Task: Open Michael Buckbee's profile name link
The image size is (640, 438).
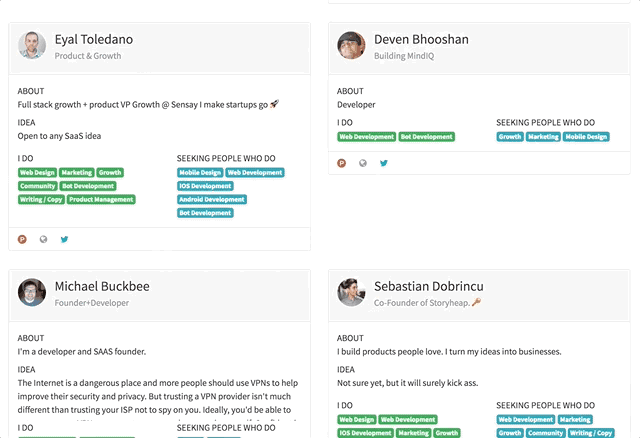Action: pyautogui.click(x=102, y=286)
